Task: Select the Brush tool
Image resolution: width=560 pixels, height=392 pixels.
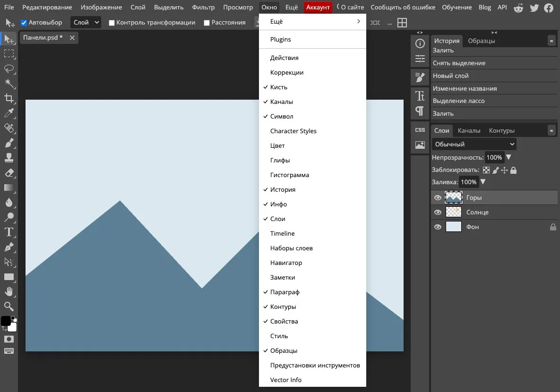Action: click(x=9, y=143)
